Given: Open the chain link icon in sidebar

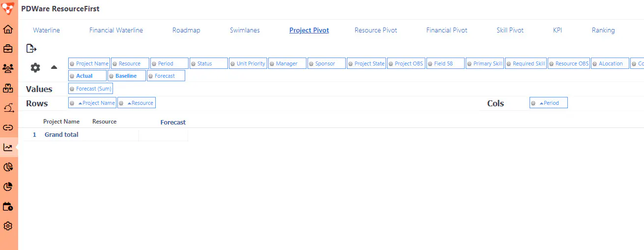Looking at the screenshot, I should (8, 127).
